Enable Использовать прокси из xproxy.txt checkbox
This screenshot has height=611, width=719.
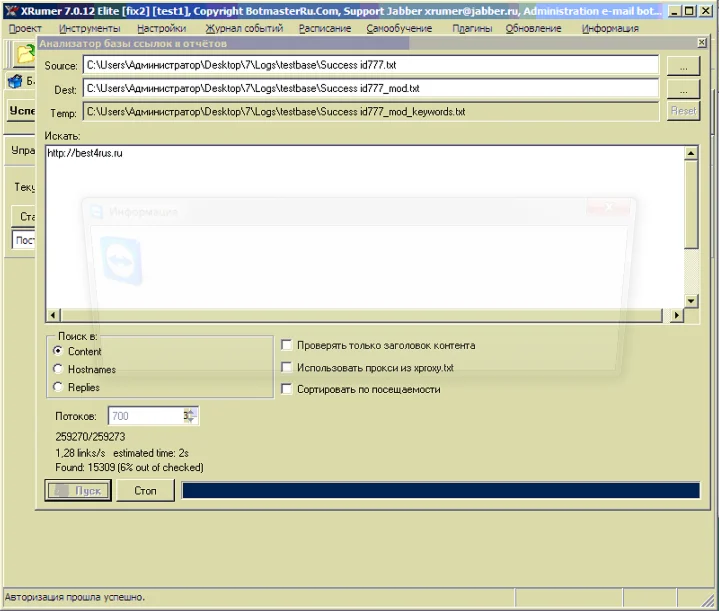tap(287, 367)
